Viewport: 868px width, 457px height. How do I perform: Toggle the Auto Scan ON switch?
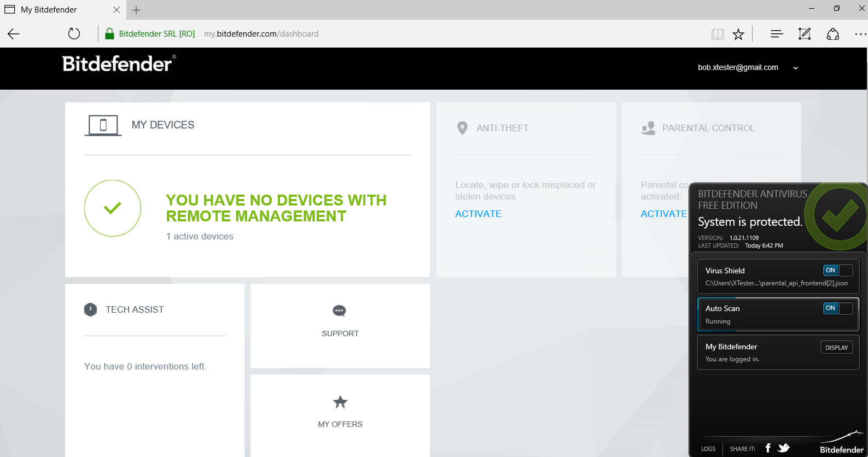[838, 308]
